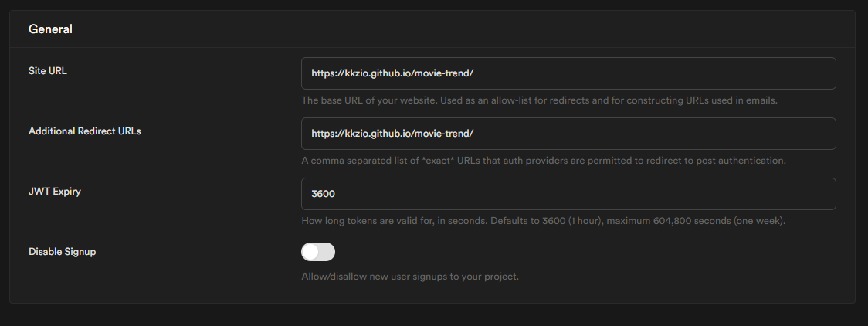Image resolution: width=868 pixels, height=326 pixels.
Task: Click the URL text inside Additional Redirect URLs
Action: point(392,134)
